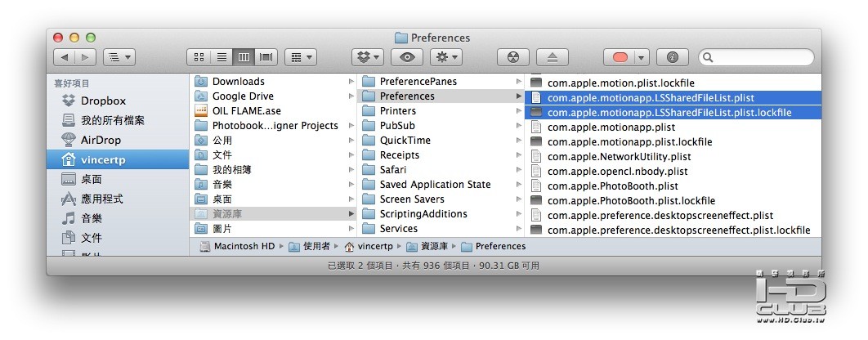Select the Printers folder
Screen dimensions: 868x340
pyautogui.click(x=441, y=111)
